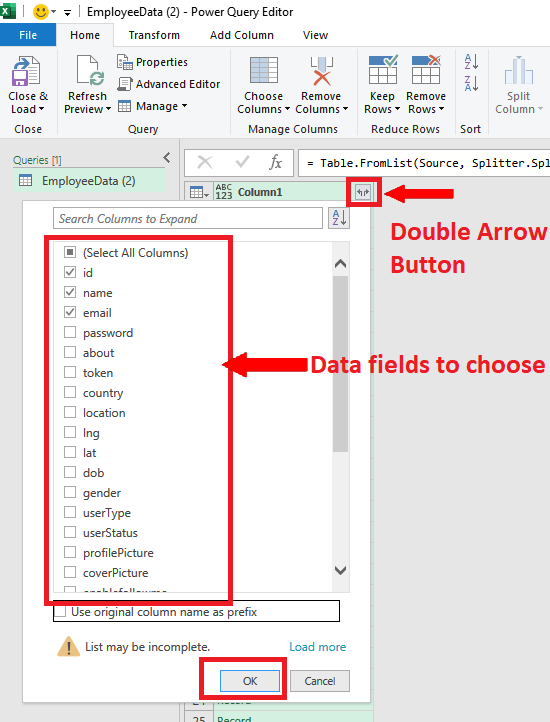Click the Split Column icon
The image size is (550, 722).
pyautogui.click(x=519, y=70)
